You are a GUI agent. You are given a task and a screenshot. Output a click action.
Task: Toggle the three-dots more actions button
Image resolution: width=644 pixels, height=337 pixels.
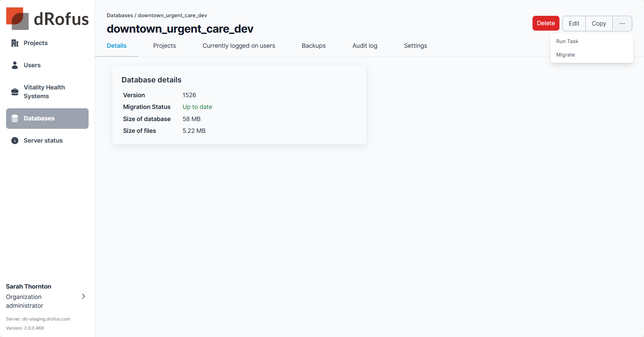(622, 24)
